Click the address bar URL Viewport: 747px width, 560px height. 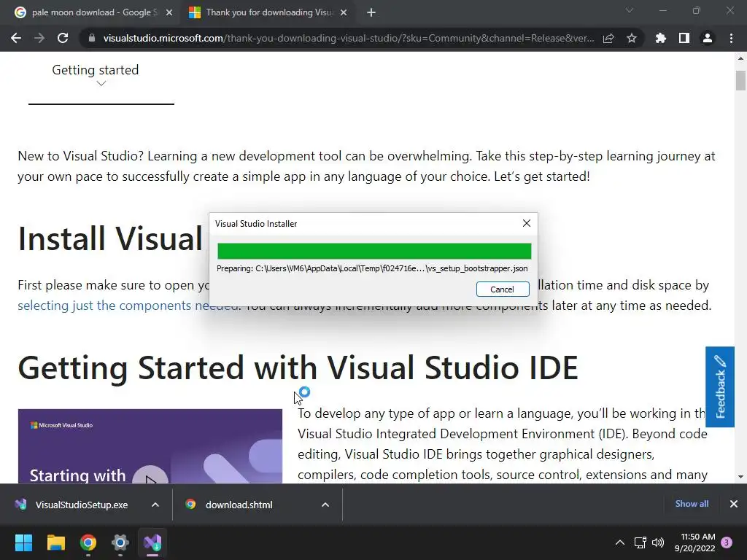coord(348,38)
